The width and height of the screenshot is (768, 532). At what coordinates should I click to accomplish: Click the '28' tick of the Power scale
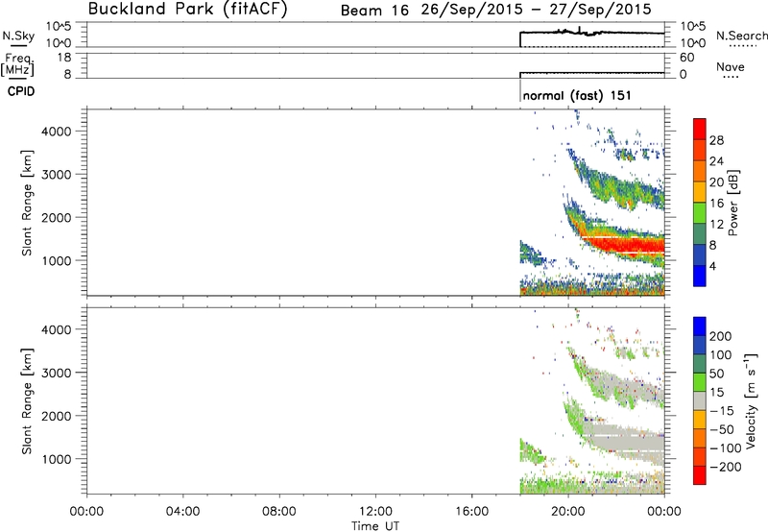pyautogui.click(x=716, y=140)
